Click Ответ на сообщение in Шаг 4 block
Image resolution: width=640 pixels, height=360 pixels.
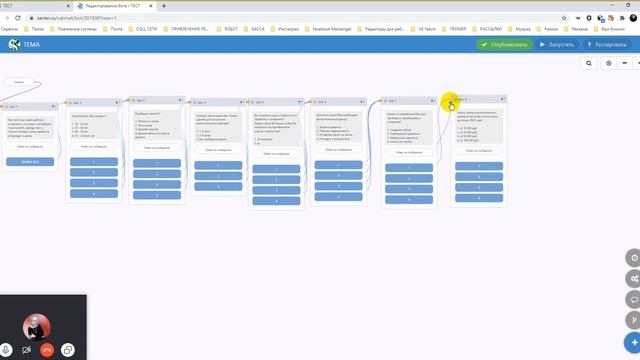coord(218,150)
